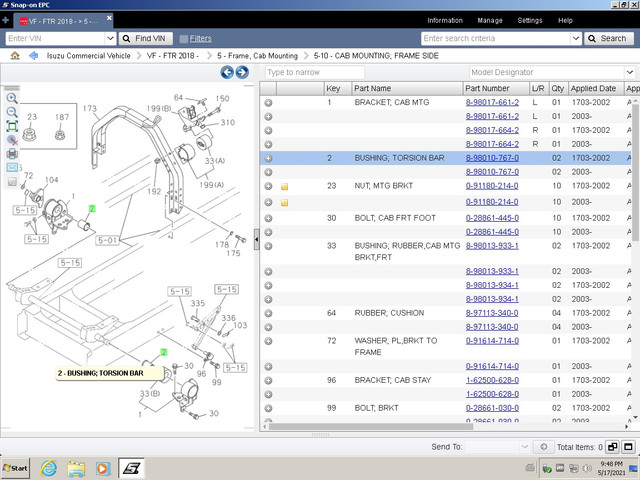Expand the search criteria dropdown

click(x=576, y=38)
